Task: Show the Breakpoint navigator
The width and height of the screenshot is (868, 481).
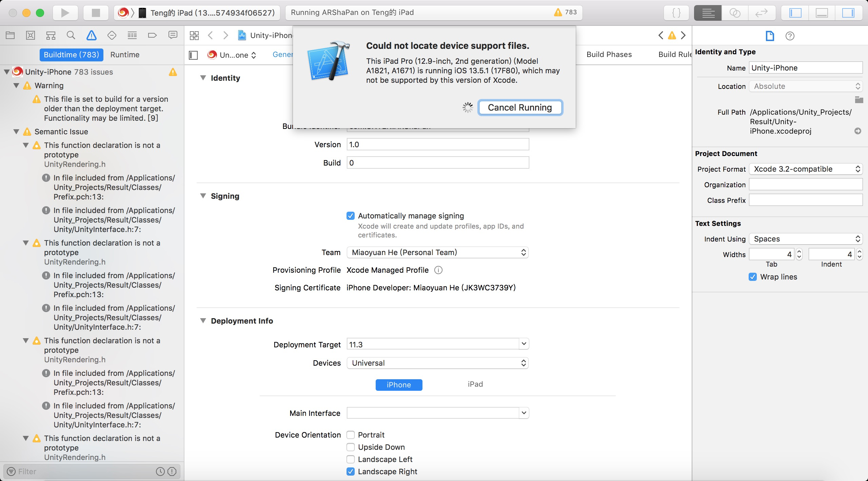Action: (152, 35)
